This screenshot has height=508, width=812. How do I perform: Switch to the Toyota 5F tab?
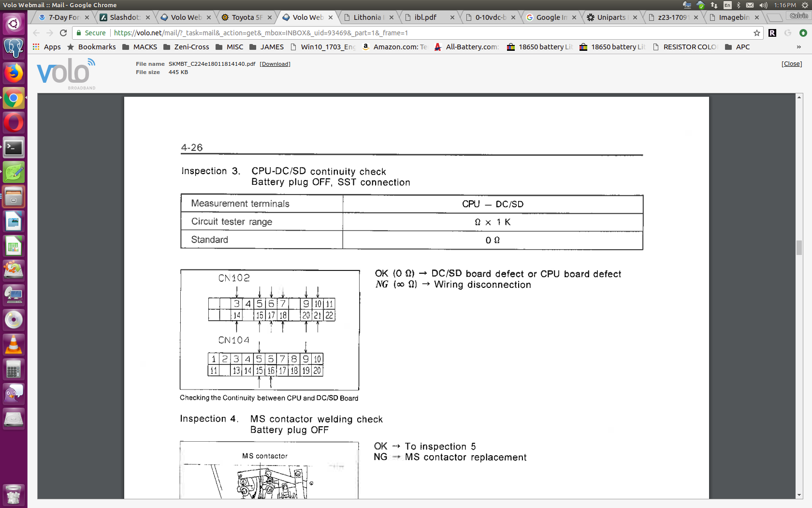click(246, 17)
